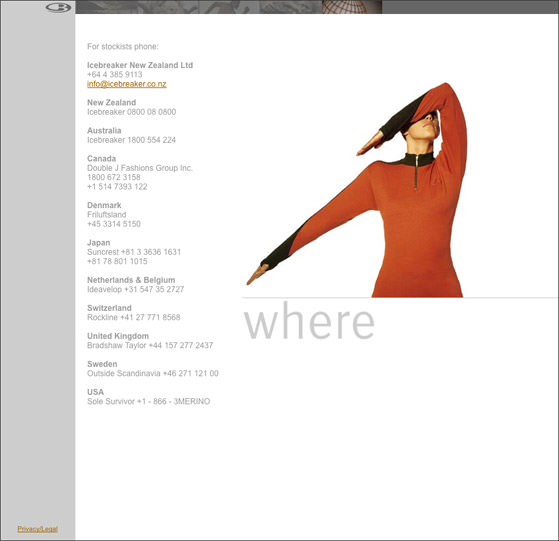Screen dimensions: 559x541
Task: Click the Icebreaker New Zealand Ltd heading
Action: click(140, 65)
